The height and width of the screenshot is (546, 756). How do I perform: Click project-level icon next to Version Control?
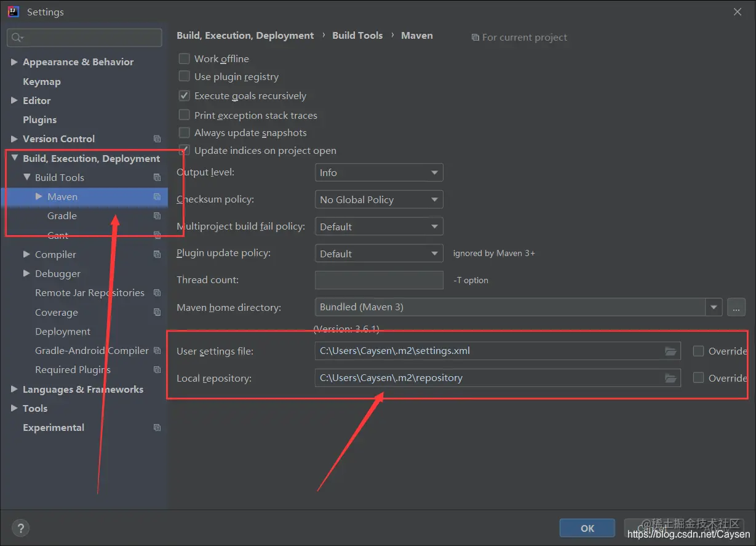157,139
